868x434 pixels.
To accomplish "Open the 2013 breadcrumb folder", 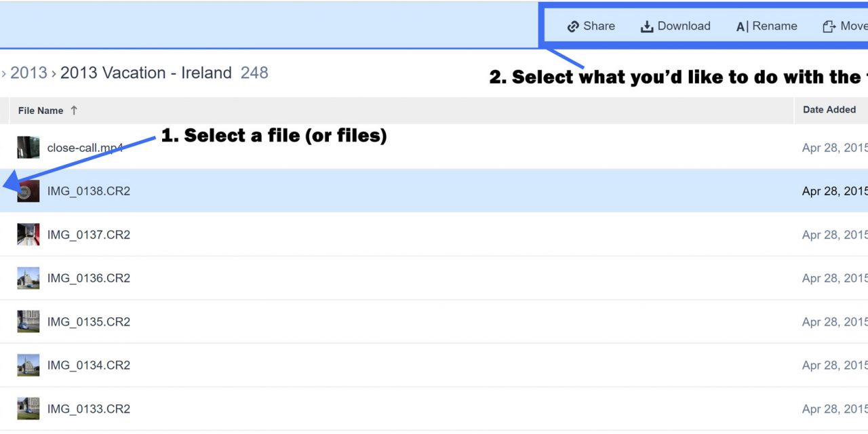I will pos(28,73).
